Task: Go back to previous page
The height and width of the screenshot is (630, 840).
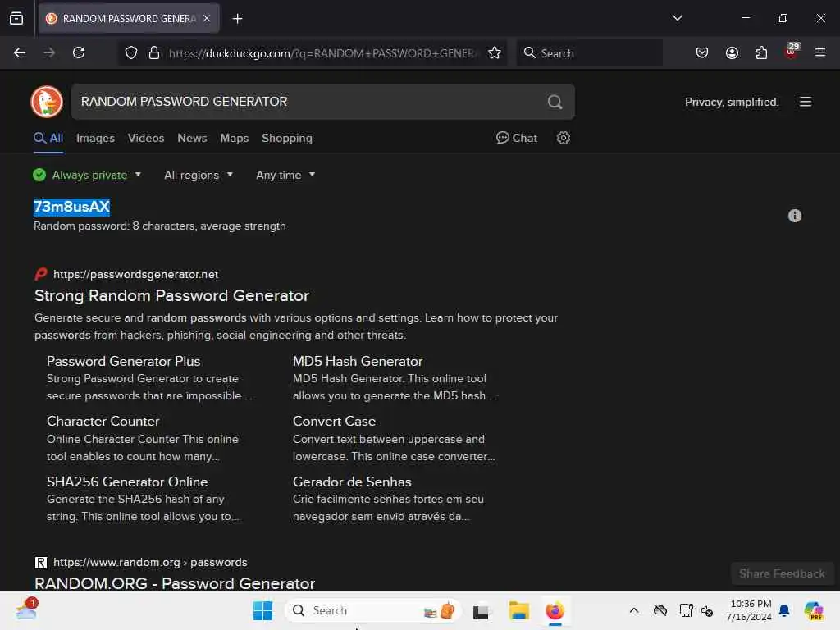Action: [x=20, y=52]
